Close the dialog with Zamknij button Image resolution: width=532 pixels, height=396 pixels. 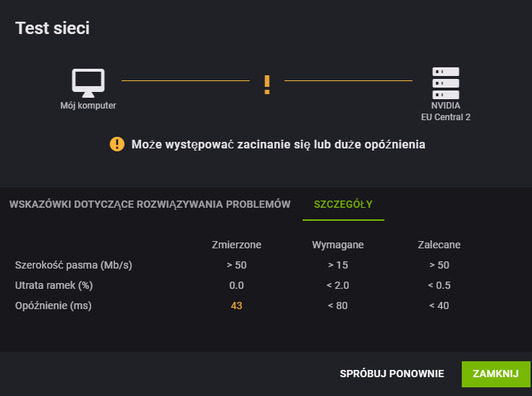[x=496, y=374]
